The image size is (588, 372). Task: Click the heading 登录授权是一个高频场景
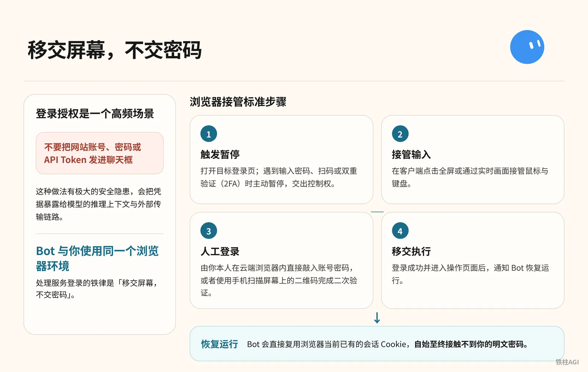click(95, 114)
